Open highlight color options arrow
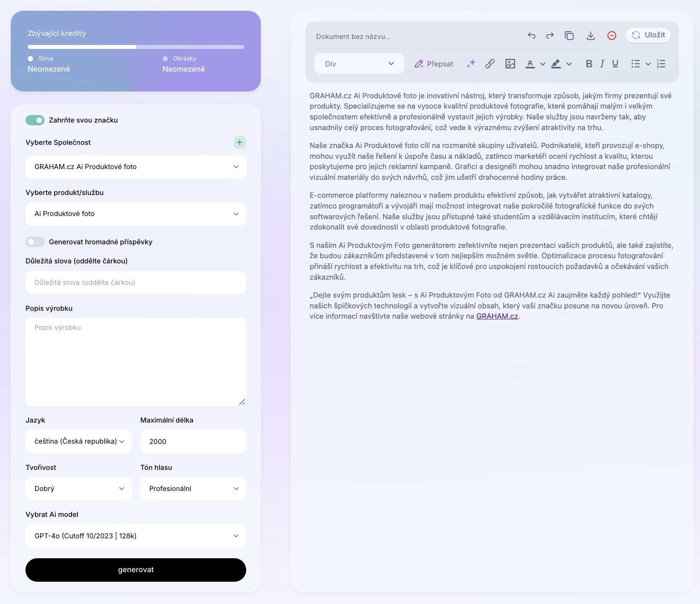Image resolution: width=700 pixels, height=604 pixels. tap(569, 64)
